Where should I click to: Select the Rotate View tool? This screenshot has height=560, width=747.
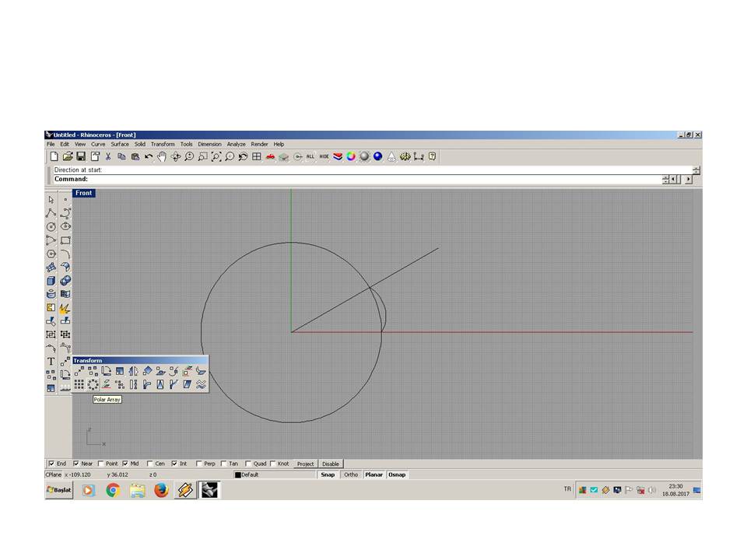click(176, 156)
